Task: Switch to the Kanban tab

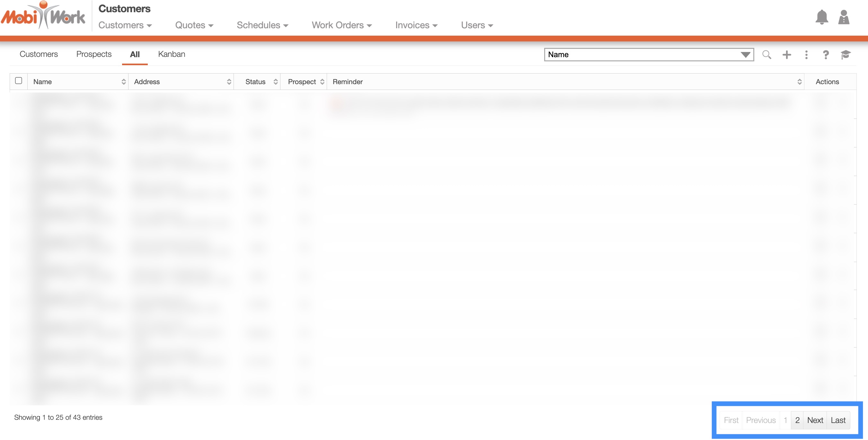Action: (172, 54)
